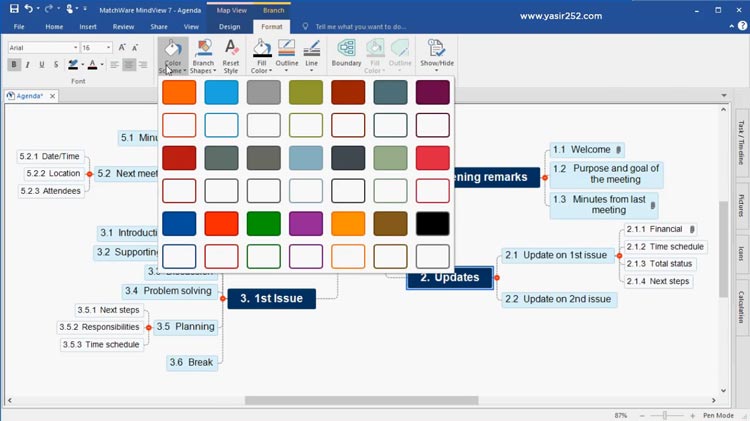
Task: Open the Icons side panel
Action: pos(741,254)
